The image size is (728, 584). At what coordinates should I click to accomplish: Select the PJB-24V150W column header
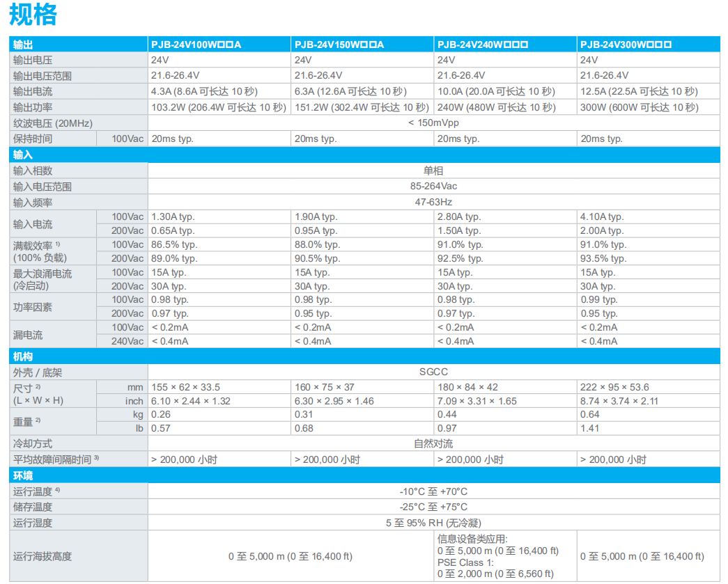(x=339, y=45)
